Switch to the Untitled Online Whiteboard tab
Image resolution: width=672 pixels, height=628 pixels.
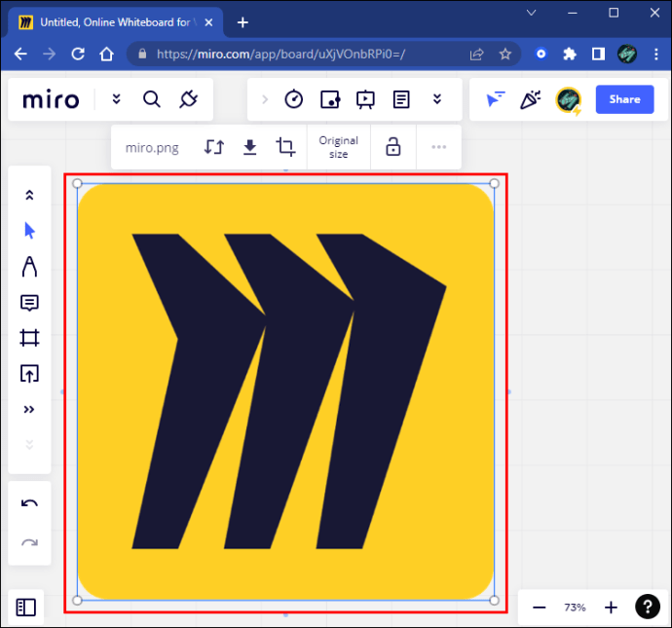coord(116,22)
